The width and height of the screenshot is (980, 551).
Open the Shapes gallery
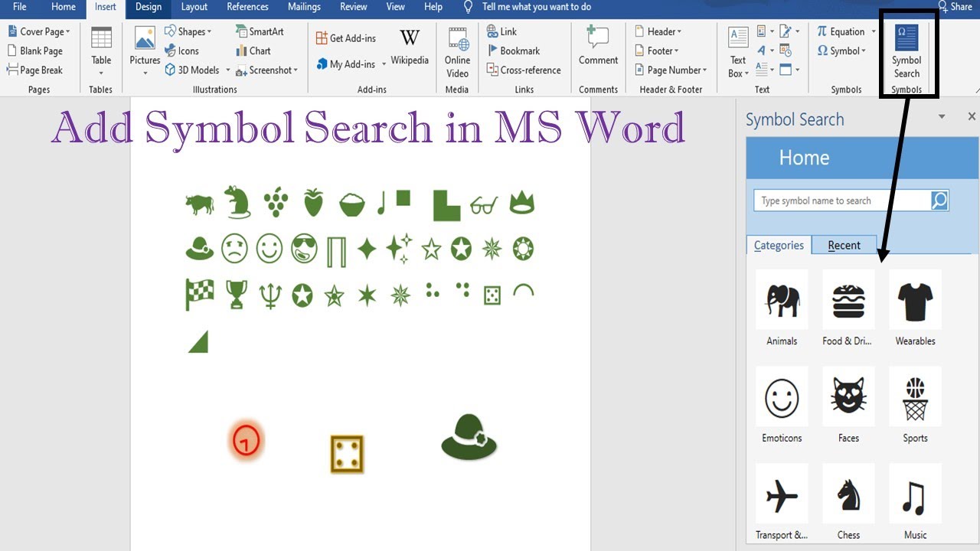188,31
